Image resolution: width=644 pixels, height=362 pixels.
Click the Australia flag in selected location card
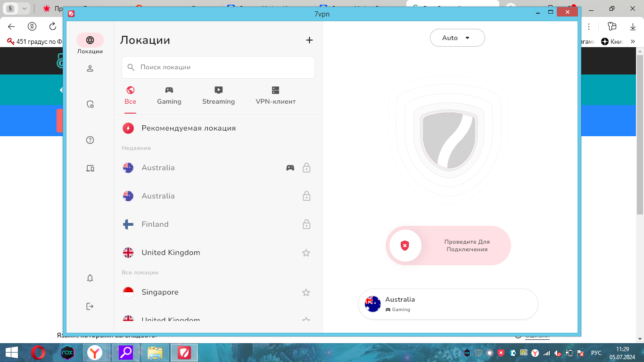[x=372, y=304]
